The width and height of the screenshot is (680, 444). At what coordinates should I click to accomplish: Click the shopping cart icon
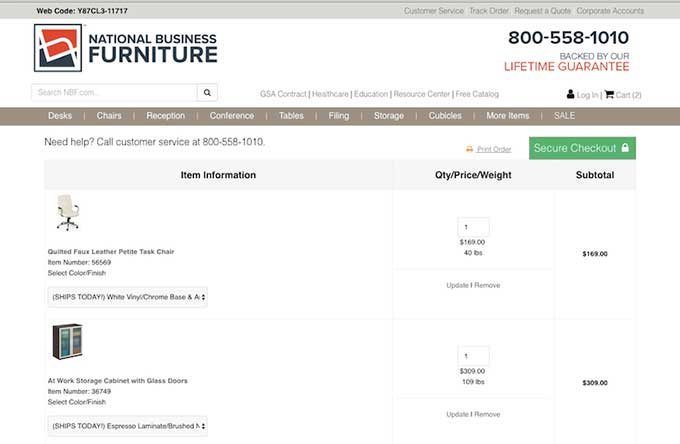[609, 94]
